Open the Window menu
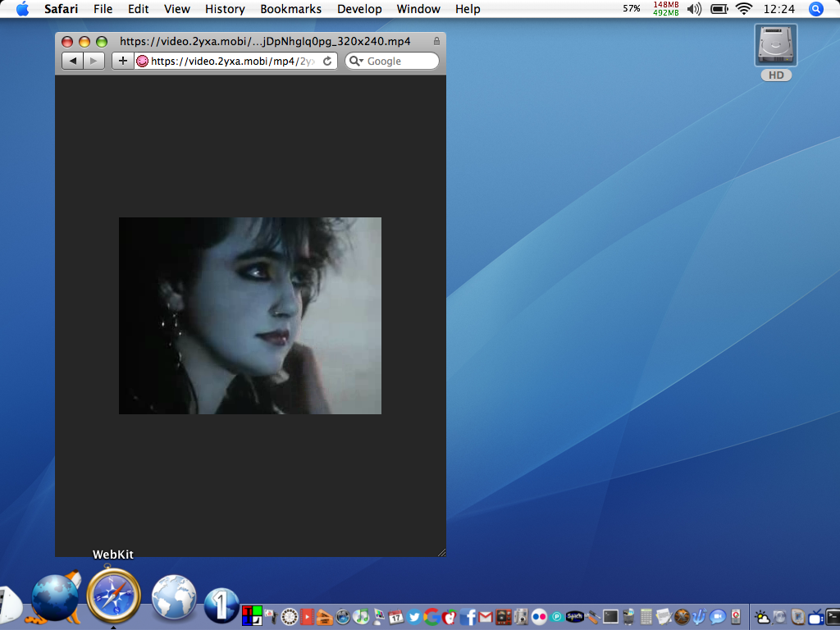This screenshot has width=840, height=630. pyautogui.click(x=418, y=9)
